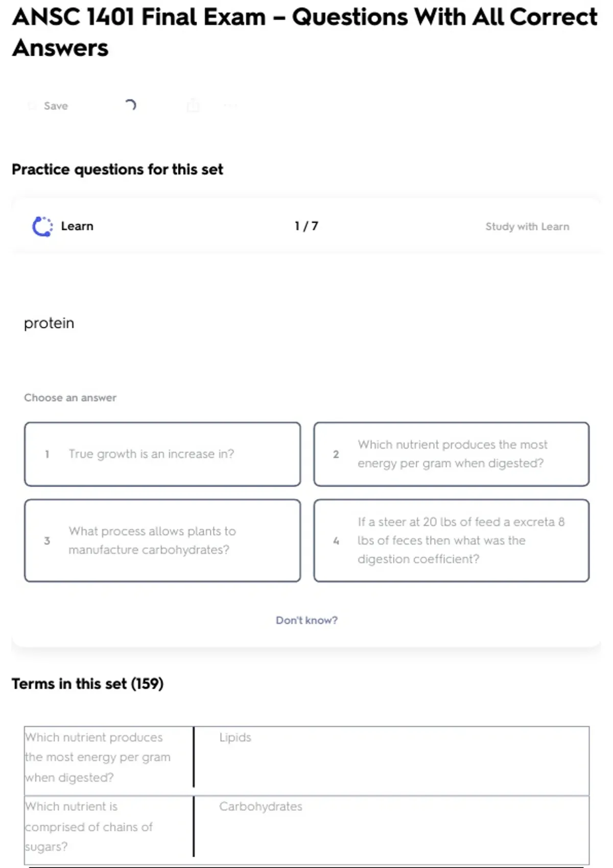Click the loading spinner icon
The height and width of the screenshot is (868, 613).
pyautogui.click(x=130, y=105)
